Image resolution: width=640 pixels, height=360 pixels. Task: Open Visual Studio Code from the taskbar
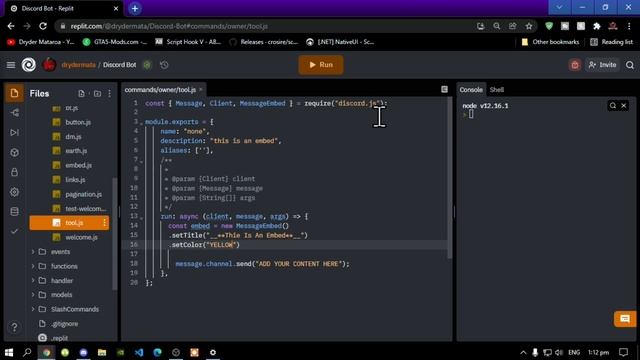coord(139,352)
